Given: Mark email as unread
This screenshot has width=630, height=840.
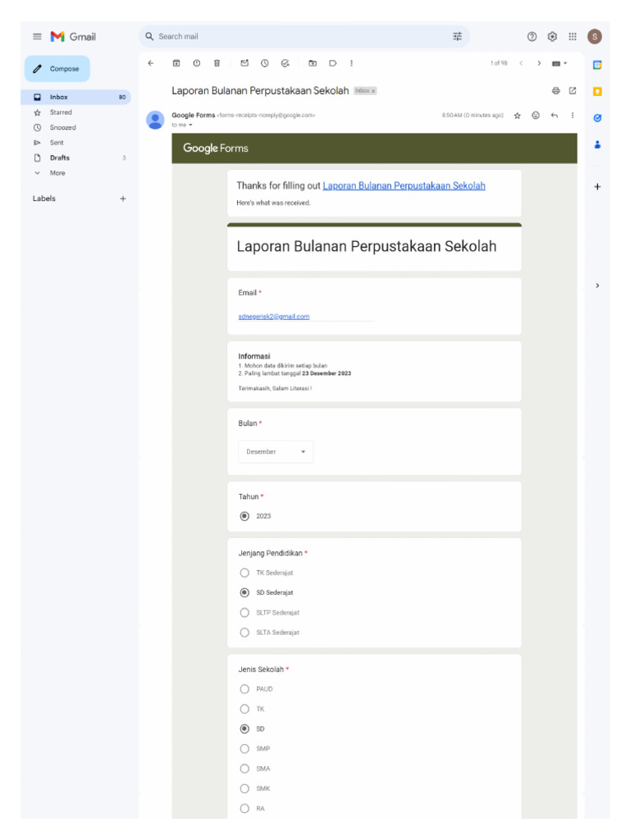Looking at the screenshot, I should tap(244, 63).
